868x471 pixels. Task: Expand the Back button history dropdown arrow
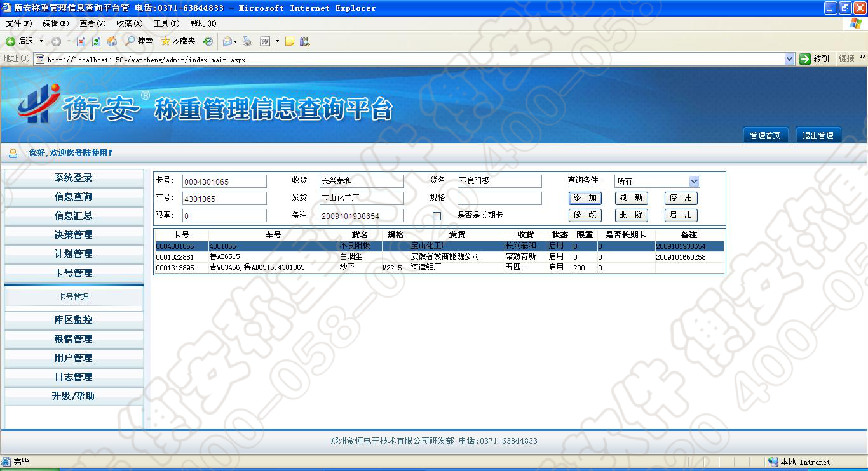[42, 41]
